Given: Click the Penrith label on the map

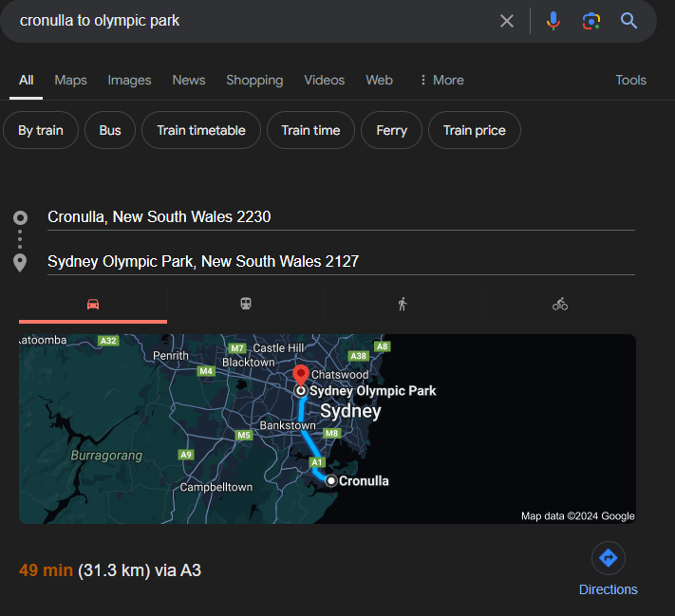Looking at the screenshot, I should pyautogui.click(x=171, y=356).
